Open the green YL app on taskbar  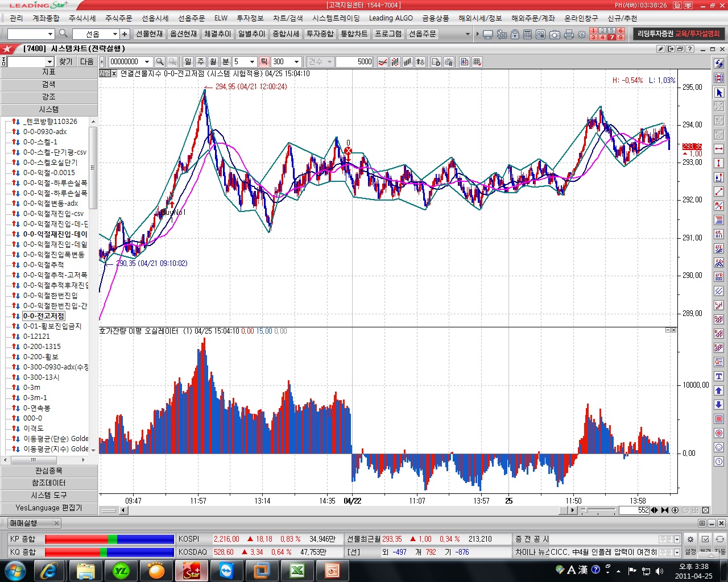click(121, 570)
